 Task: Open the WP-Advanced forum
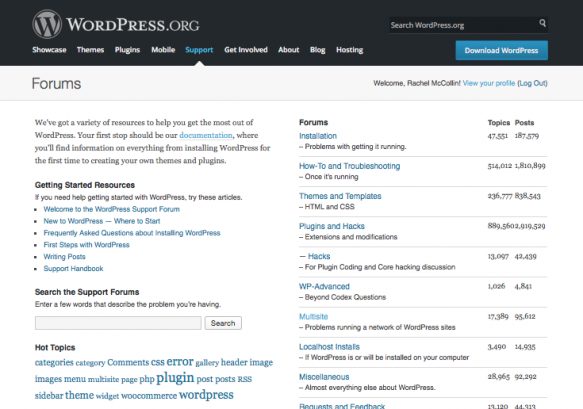pyautogui.click(x=324, y=287)
